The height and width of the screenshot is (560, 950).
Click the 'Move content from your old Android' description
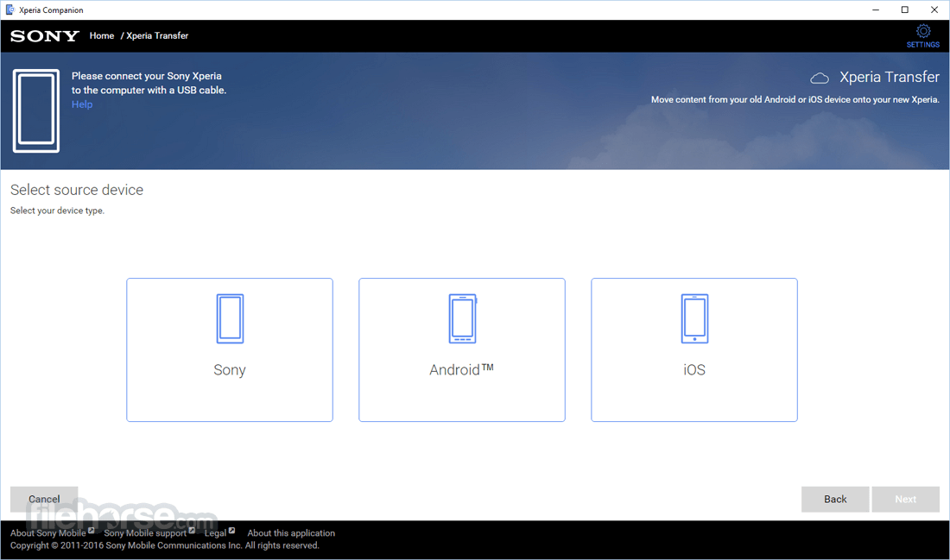coord(795,99)
